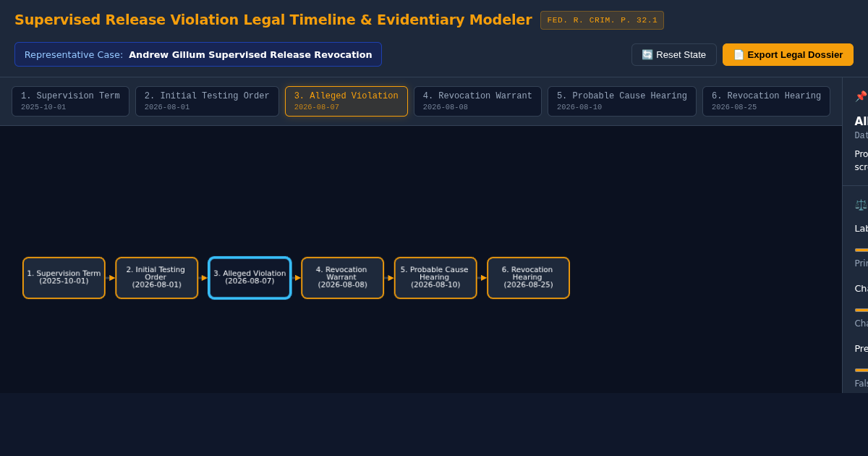Image resolution: width=868 pixels, height=456 pixels.
Task: Click the scales of justice icon
Action: 861,205
